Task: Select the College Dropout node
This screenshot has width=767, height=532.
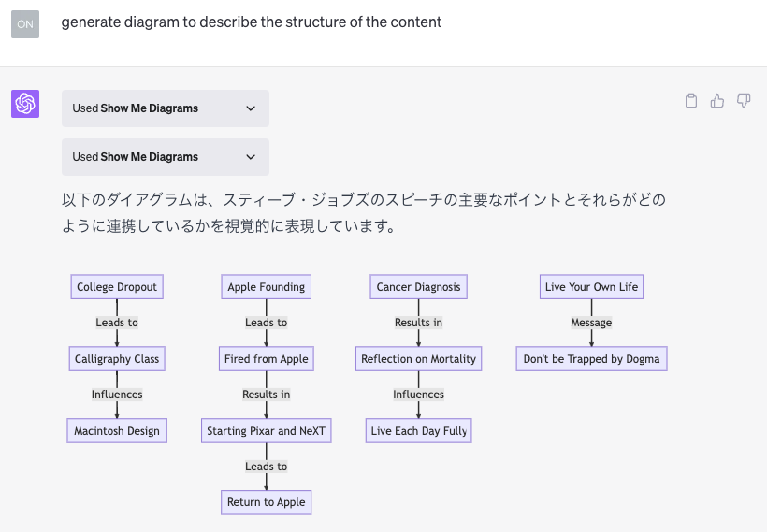Action: [117, 287]
